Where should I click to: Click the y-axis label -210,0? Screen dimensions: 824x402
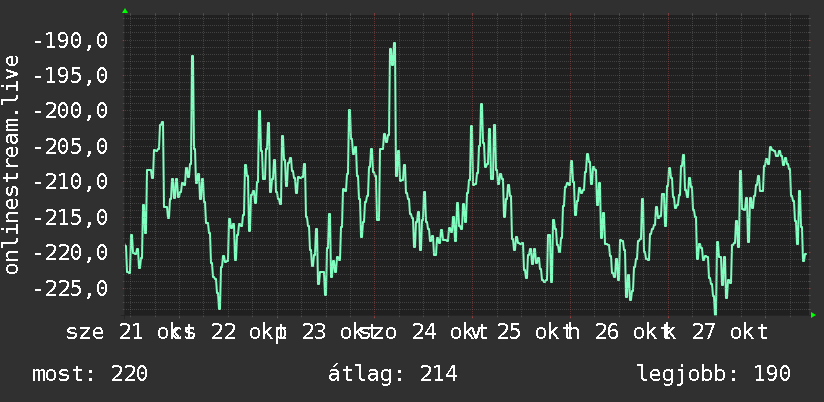tap(70, 182)
